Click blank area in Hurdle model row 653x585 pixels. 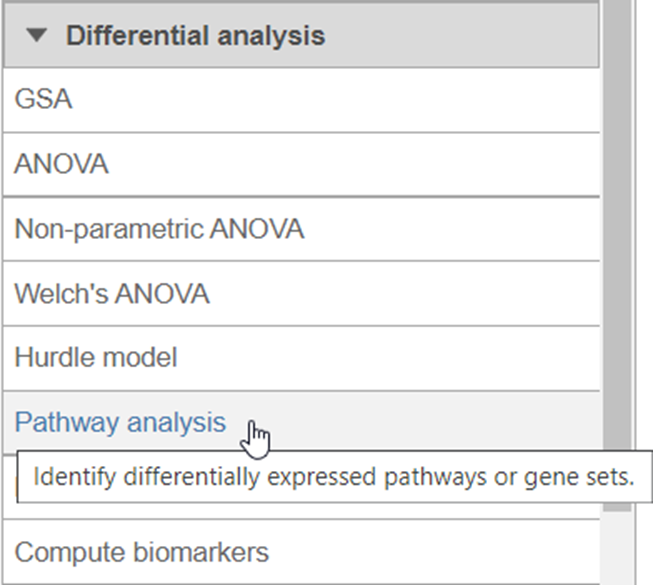pyautogui.click(x=387, y=358)
